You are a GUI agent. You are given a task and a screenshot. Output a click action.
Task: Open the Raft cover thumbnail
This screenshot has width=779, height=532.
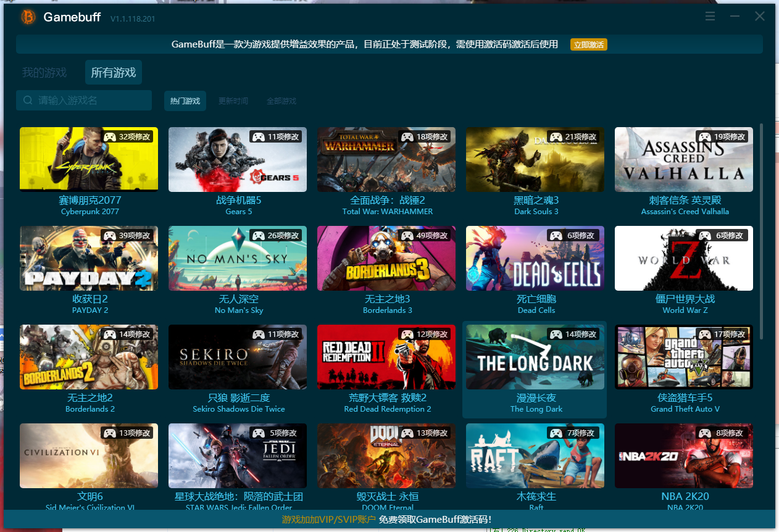click(x=535, y=455)
